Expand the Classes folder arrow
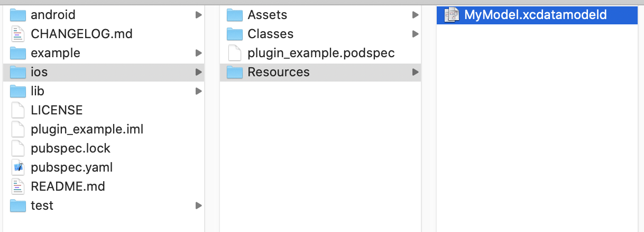Screen dimensions: 644x232 (415, 34)
